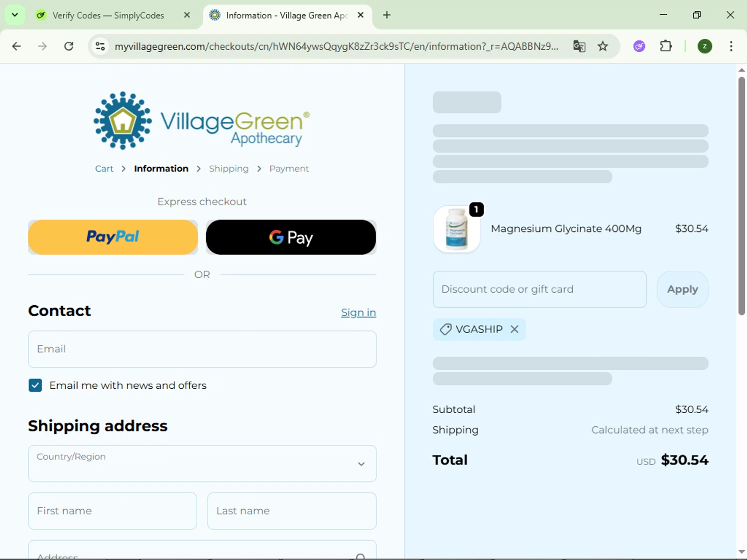Image resolution: width=747 pixels, height=560 pixels.
Task: Click the scrollbar up arrow
Action: click(742, 70)
